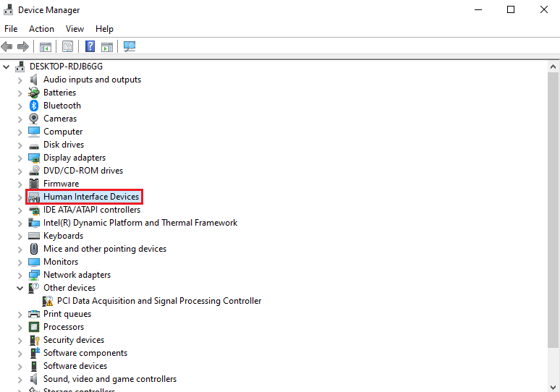The height and width of the screenshot is (392, 560).
Task: Click the Disk drives icon
Action: pos(33,145)
